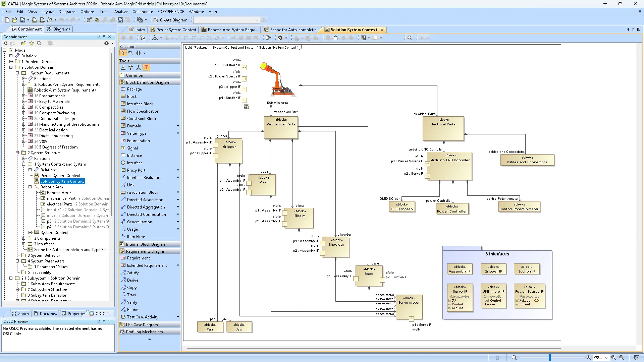Toggle auto-hide pin on OSLC Preview panel

click(x=104, y=321)
